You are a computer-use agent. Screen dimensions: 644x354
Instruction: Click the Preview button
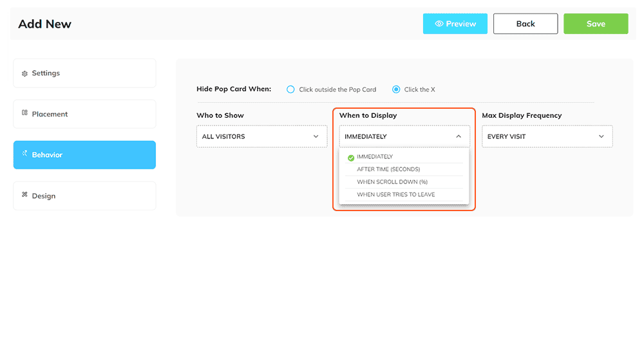point(455,24)
